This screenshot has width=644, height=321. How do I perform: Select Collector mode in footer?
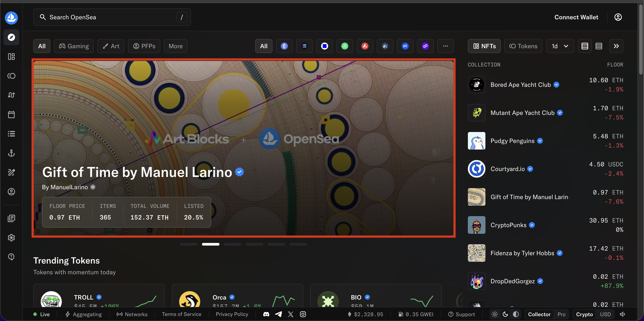point(539,314)
